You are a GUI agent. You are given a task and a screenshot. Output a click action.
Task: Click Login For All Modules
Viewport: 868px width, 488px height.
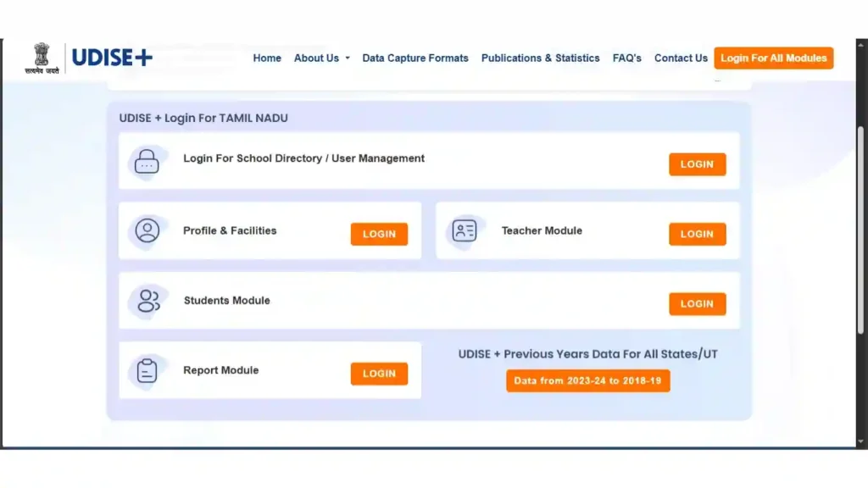pos(773,58)
